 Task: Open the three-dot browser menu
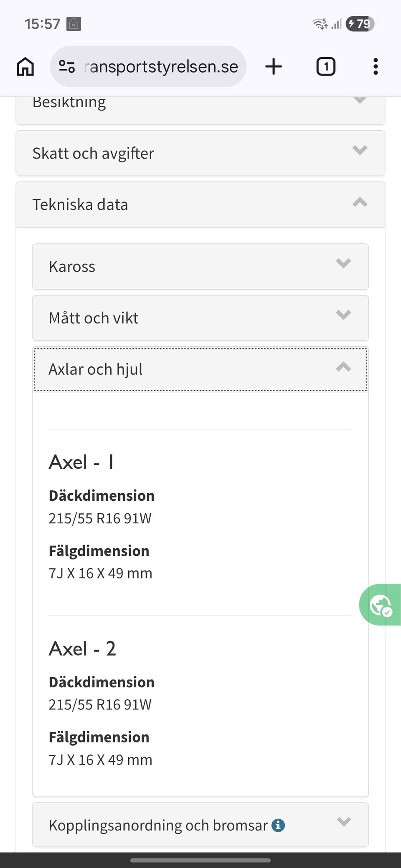[x=376, y=67]
